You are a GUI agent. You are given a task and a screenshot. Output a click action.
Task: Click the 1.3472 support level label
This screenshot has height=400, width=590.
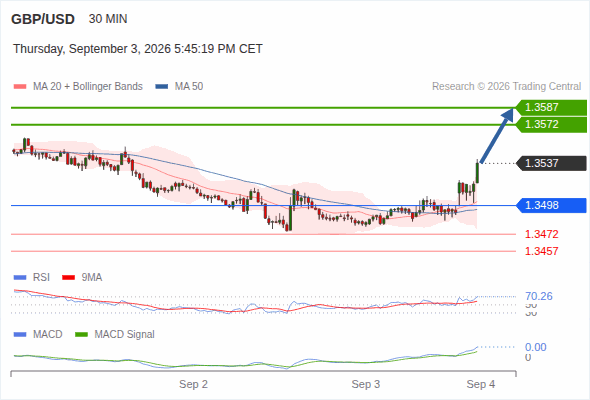[x=541, y=234]
